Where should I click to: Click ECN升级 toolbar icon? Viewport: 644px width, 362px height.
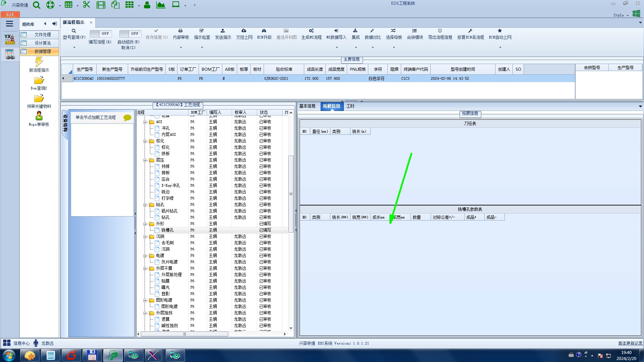[x=264, y=31]
